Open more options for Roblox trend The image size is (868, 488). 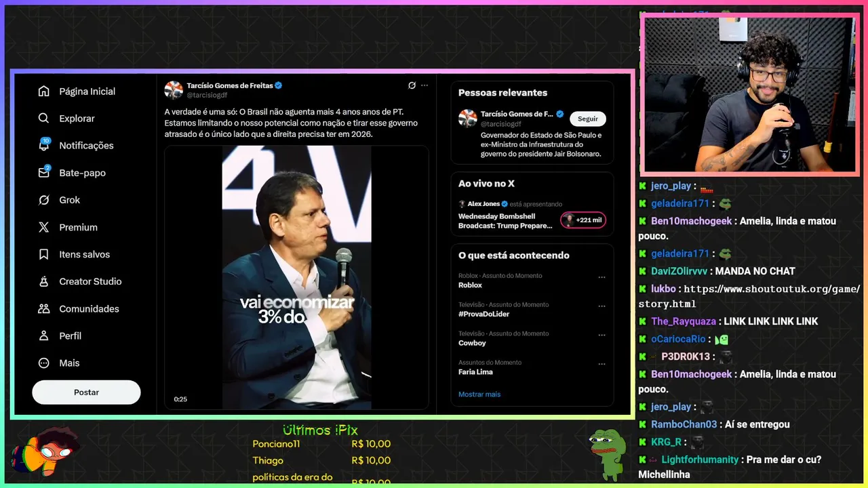pos(601,277)
